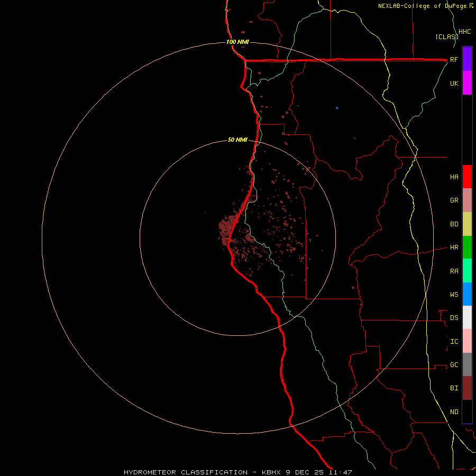
Task: Click the light pink IC swatch
Action: click(x=467, y=341)
